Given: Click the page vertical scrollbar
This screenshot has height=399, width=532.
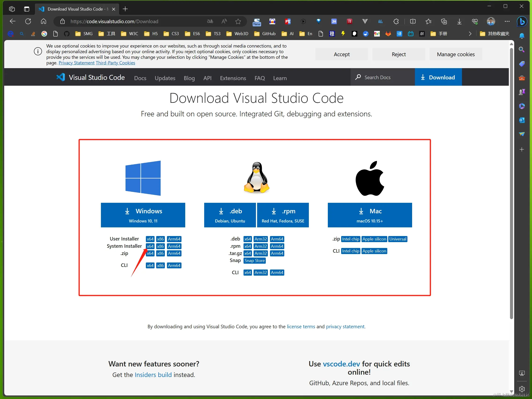Looking at the screenshot, I should tap(511, 183).
